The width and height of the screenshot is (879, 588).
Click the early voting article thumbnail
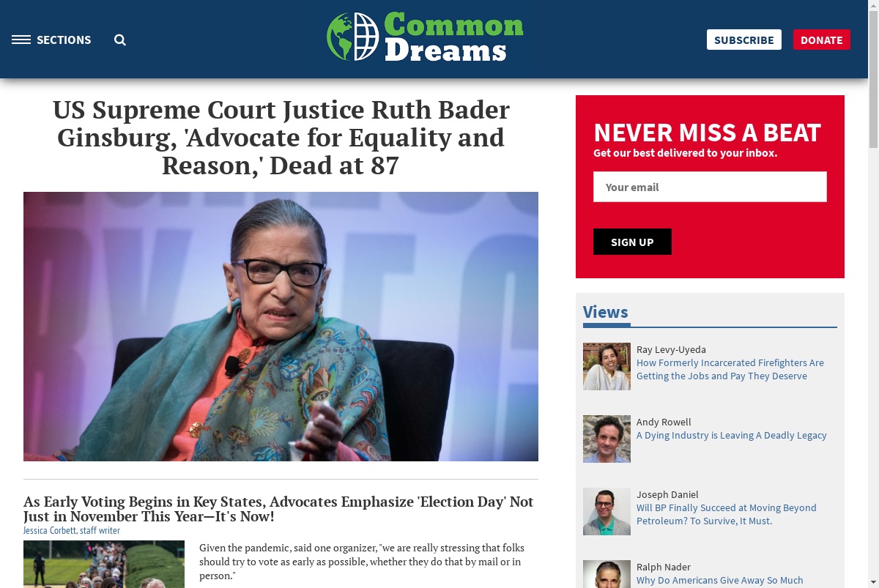104,564
